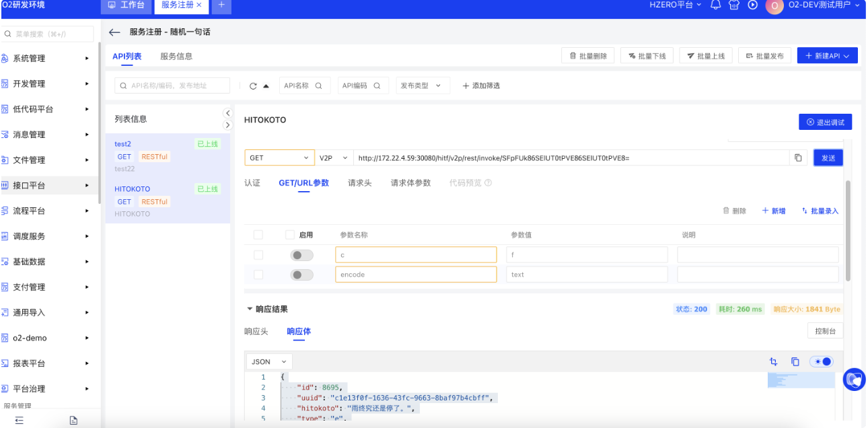Switch to the 请求头 tab
This screenshot has width=868, height=428.
click(360, 183)
